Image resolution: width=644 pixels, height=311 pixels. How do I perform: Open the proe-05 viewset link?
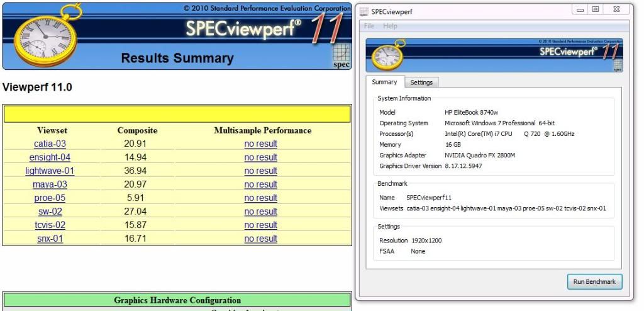(50, 198)
